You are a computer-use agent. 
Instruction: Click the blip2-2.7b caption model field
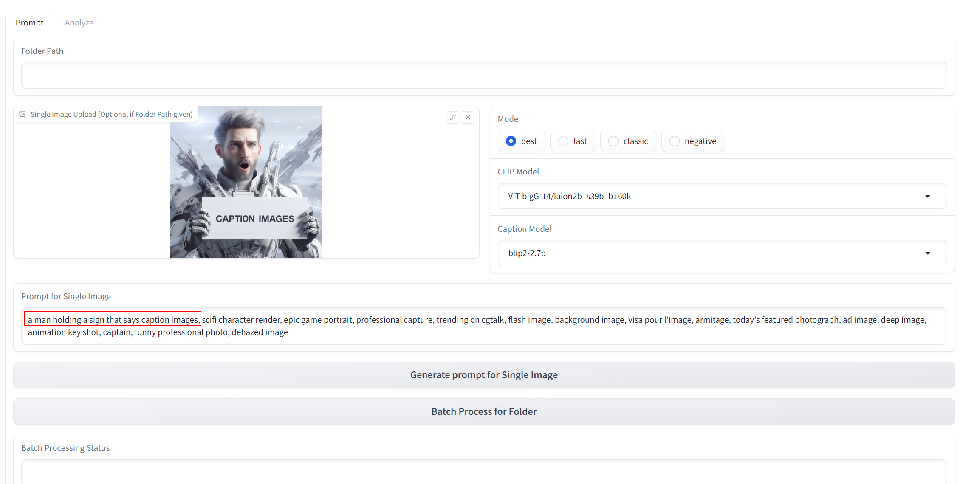click(x=527, y=253)
